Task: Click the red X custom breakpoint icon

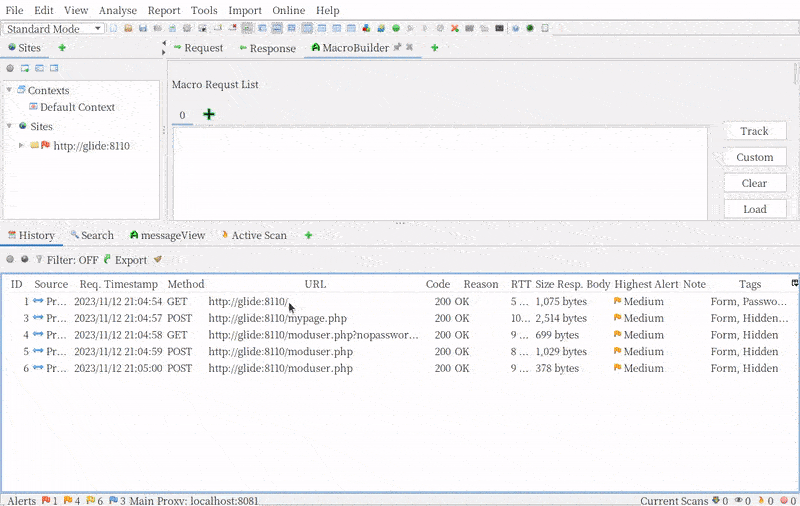Action: [x=455, y=29]
